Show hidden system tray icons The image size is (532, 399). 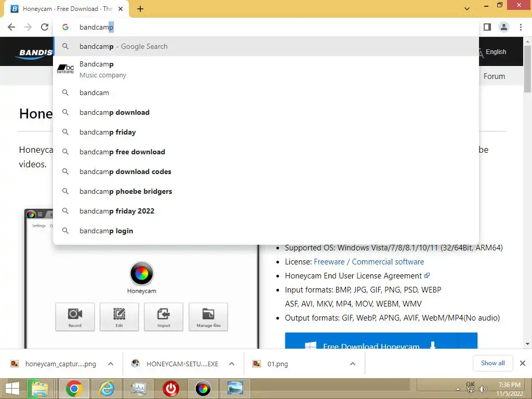point(458,389)
